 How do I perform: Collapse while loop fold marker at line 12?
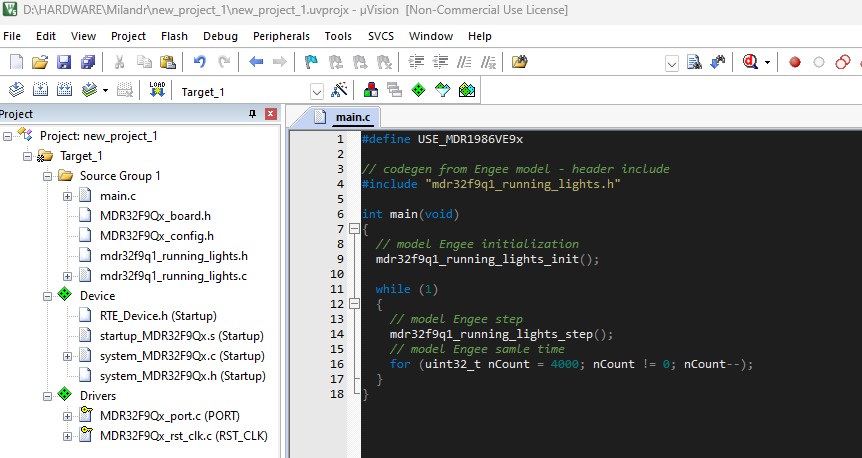pyautogui.click(x=352, y=304)
